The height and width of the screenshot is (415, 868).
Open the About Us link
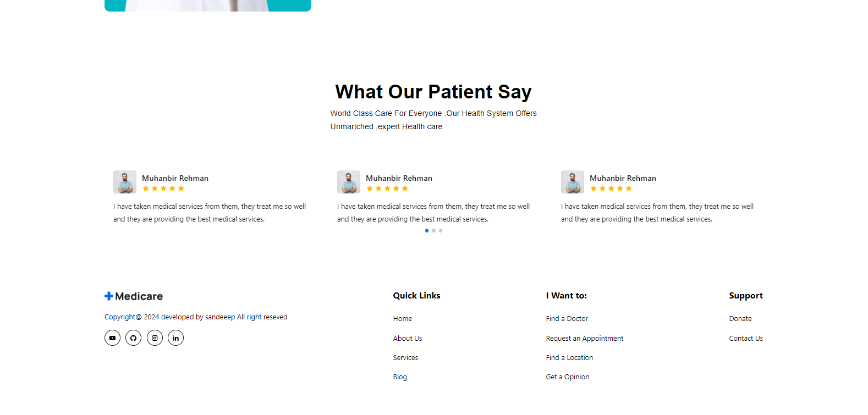(x=408, y=339)
